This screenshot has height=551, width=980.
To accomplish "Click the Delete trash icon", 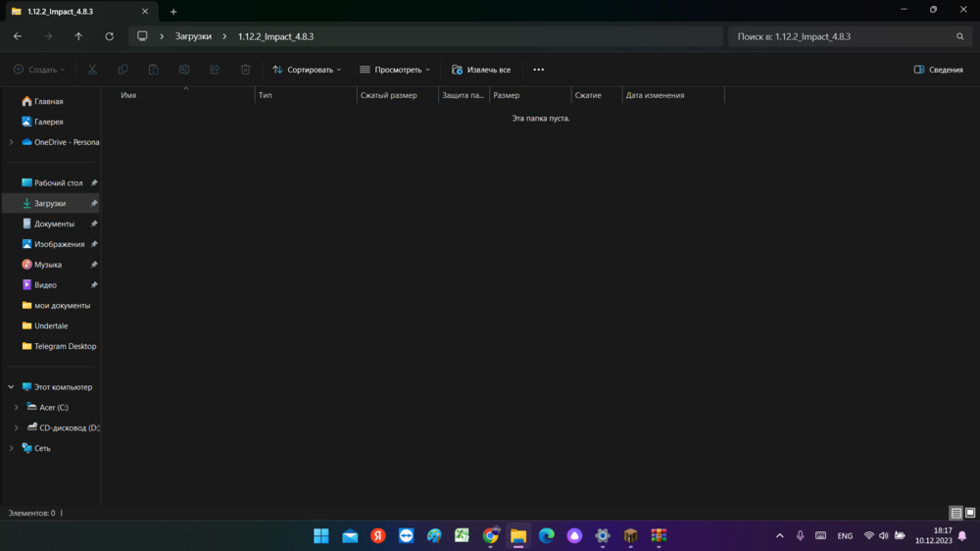I will [246, 70].
